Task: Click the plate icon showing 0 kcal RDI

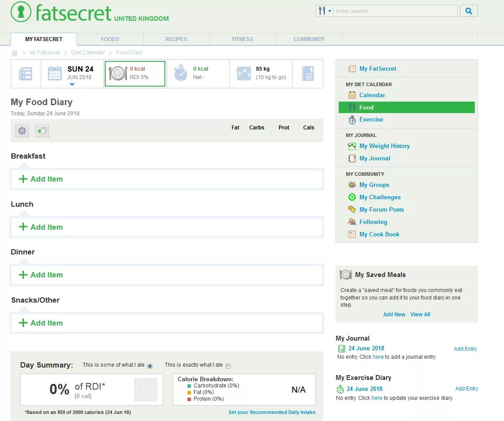Action: click(118, 73)
